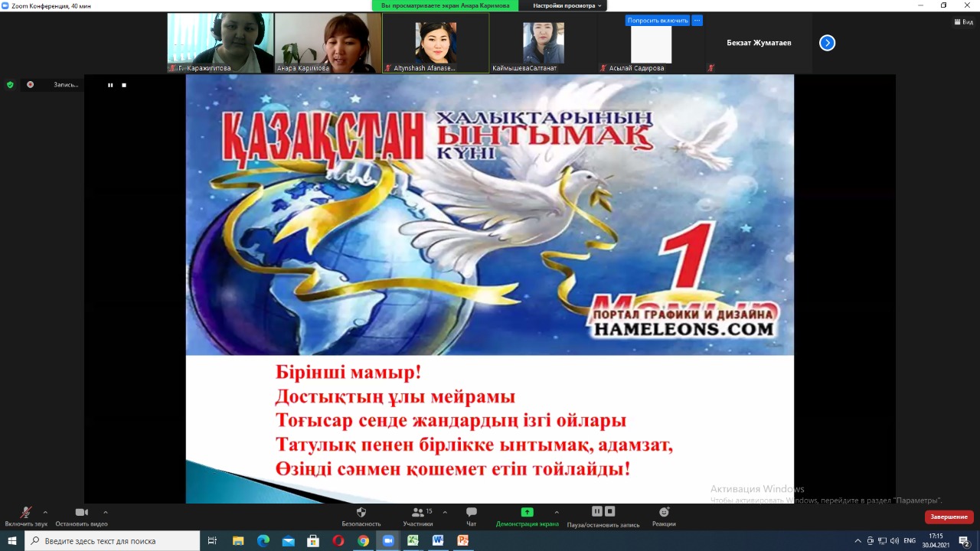This screenshot has width=980, height=551.
Task: Launch Microsoft Edge from taskbar
Action: click(263, 540)
